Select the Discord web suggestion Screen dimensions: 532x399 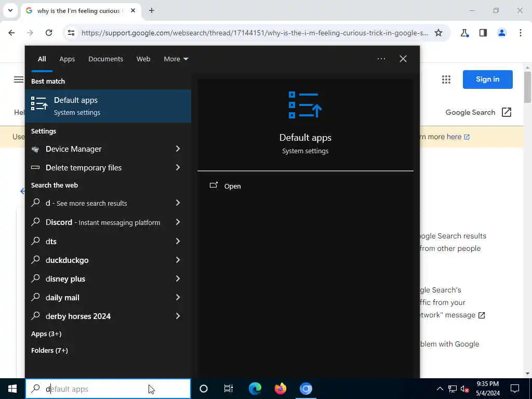(x=97, y=222)
